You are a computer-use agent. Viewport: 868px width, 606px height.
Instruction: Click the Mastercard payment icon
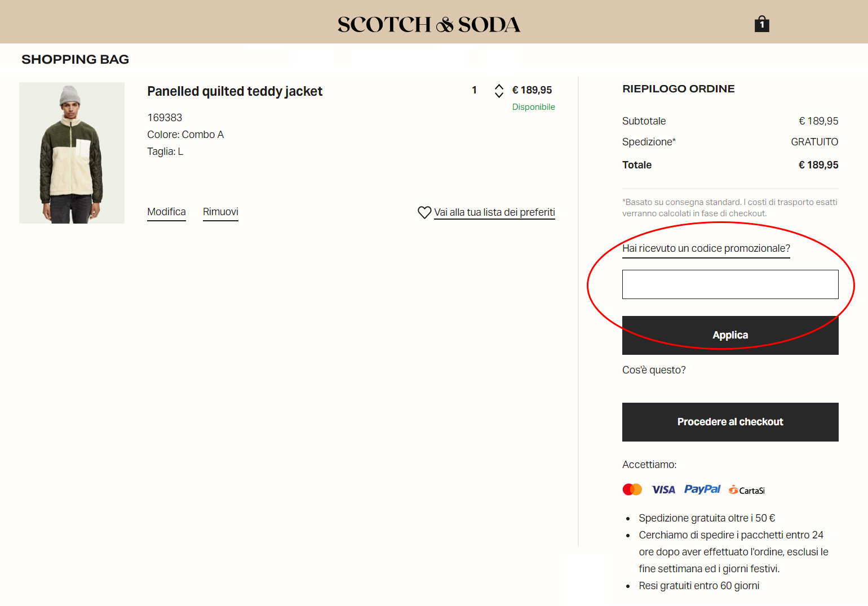(x=632, y=489)
